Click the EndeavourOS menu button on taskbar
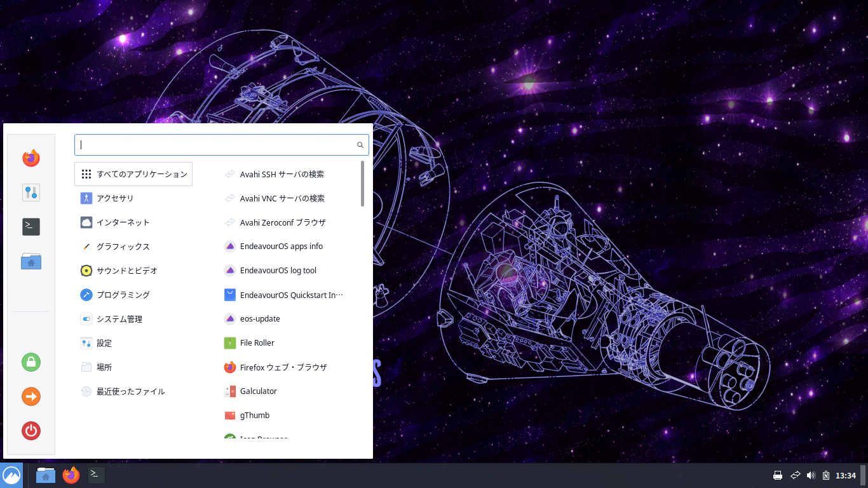 11,475
